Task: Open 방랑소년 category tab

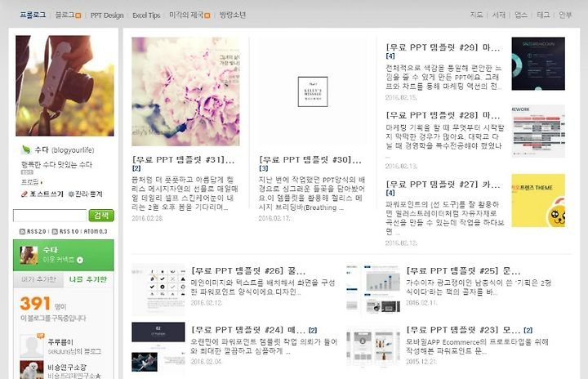Action: [x=233, y=15]
